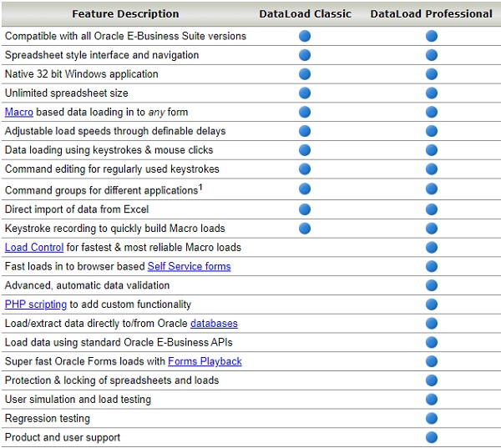Open the Self Service forms link
Image resolution: width=501 pixels, height=448 pixels.
(x=189, y=267)
